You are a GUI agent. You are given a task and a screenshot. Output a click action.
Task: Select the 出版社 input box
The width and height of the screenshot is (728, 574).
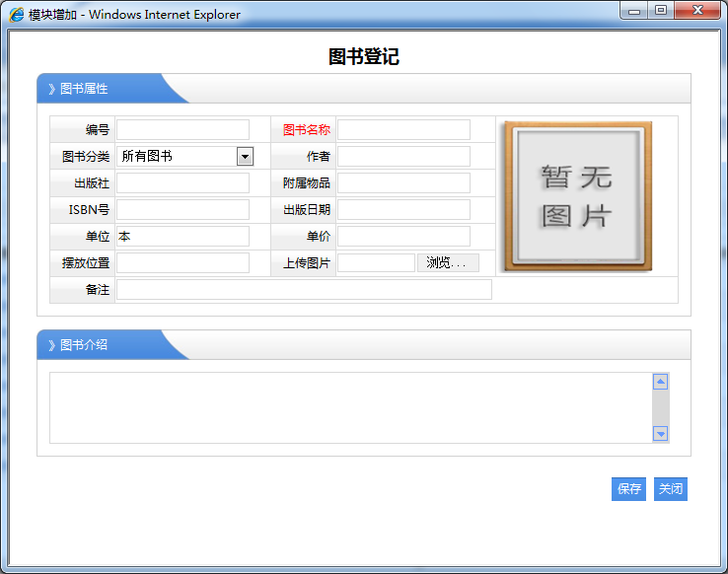182,183
